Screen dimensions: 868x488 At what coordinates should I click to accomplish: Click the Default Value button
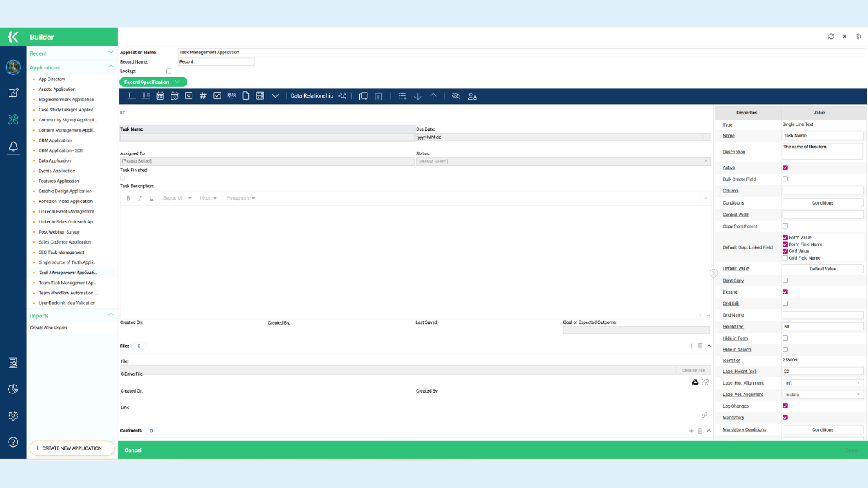pyautogui.click(x=823, y=269)
